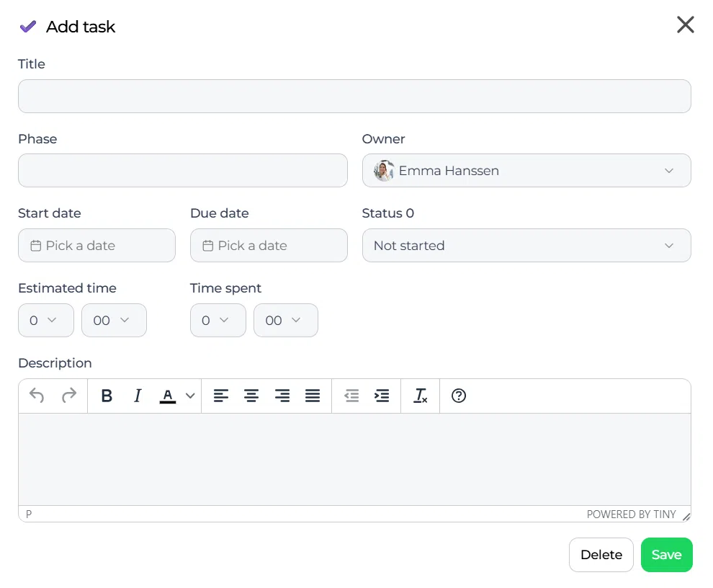The width and height of the screenshot is (713, 588).
Task: Clear formatting in description editor
Action: click(421, 396)
